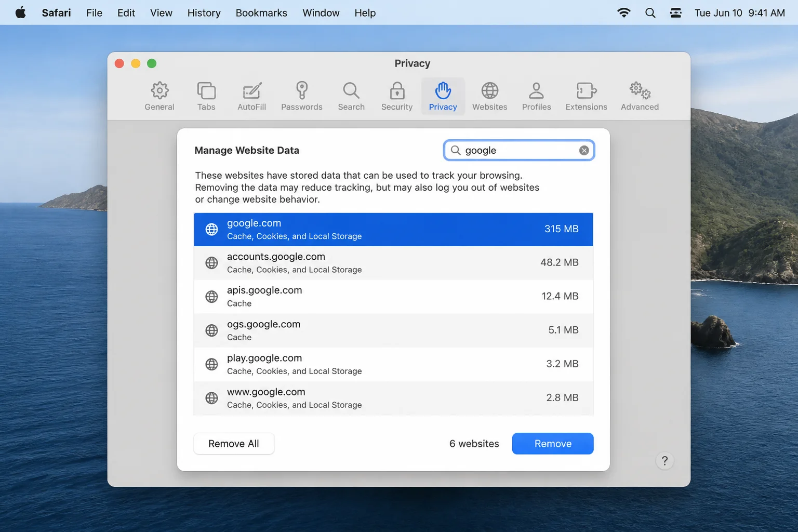Select the www.google.com row
The width and height of the screenshot is (798, 532).
[393, 398]
